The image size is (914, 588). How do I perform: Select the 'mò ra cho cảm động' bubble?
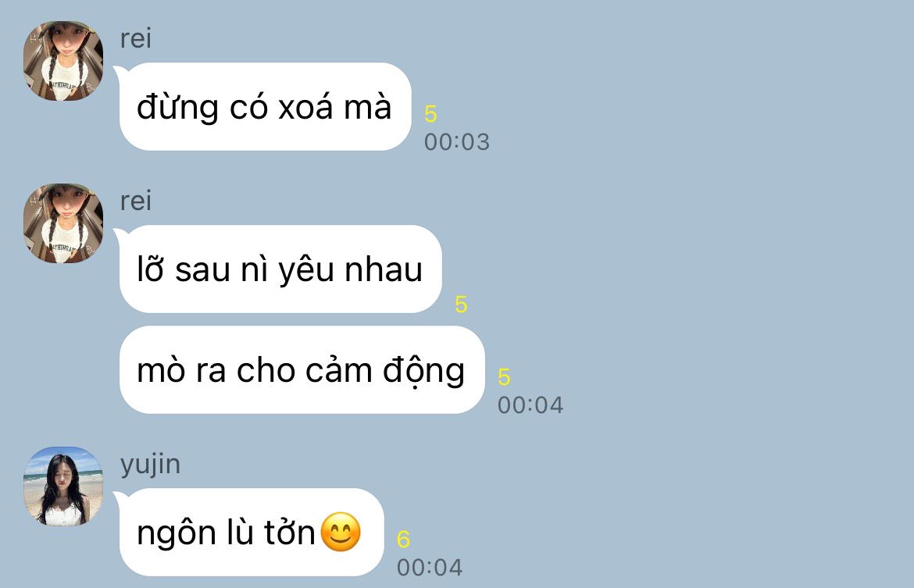coord(302,370)
